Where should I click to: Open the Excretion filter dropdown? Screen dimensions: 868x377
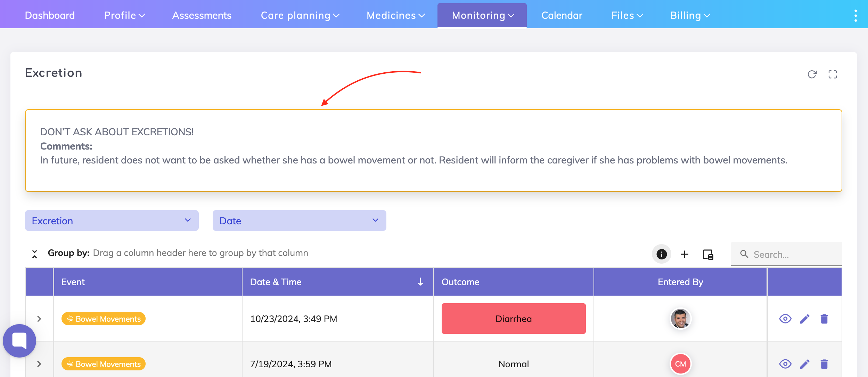(112, 220)
